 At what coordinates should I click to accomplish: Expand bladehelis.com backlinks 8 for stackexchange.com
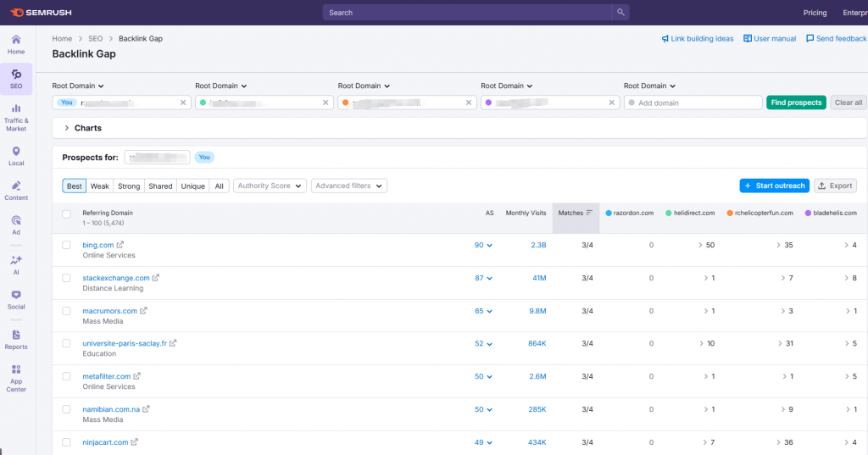click(851, 278)
